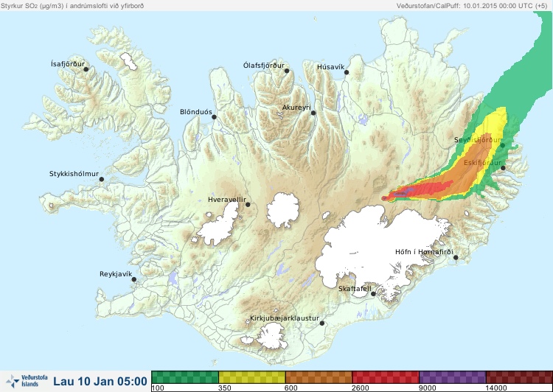Click the Ísafjörður station dot
Screen dimensions: 553x392
(86, 69)
